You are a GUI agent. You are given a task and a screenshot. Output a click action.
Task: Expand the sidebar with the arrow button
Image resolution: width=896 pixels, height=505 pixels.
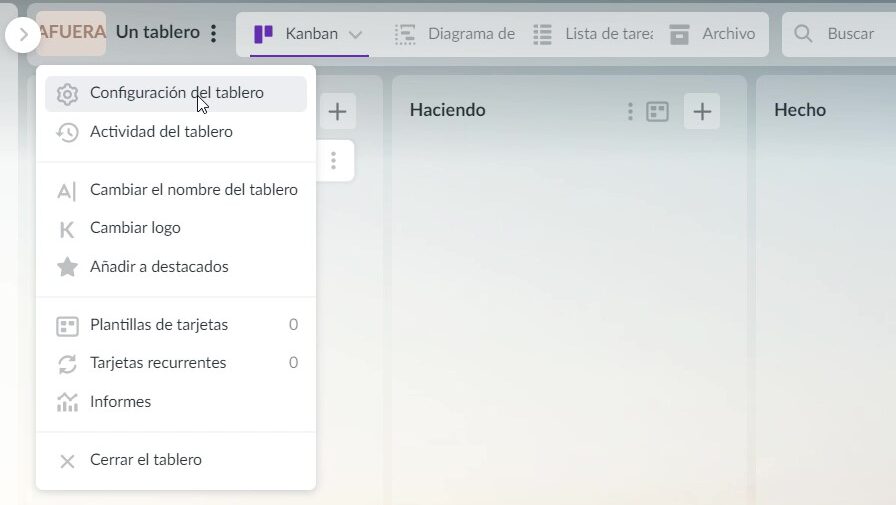coord(23,34)
